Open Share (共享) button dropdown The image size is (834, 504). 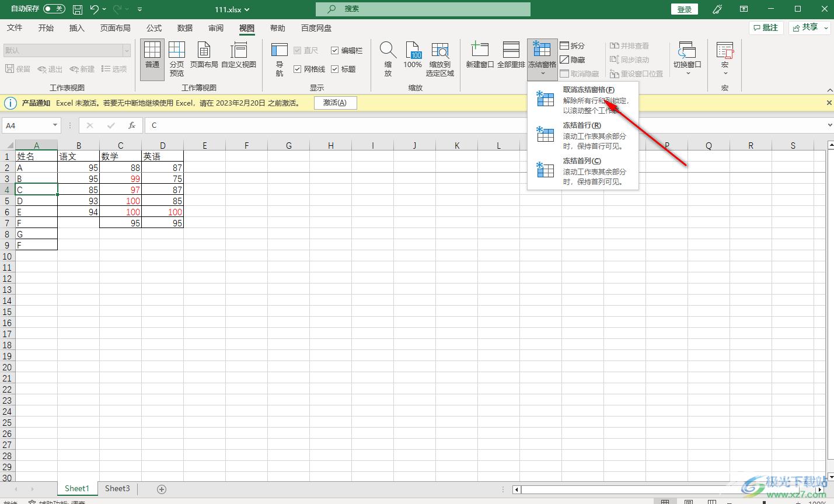point(826,27)
